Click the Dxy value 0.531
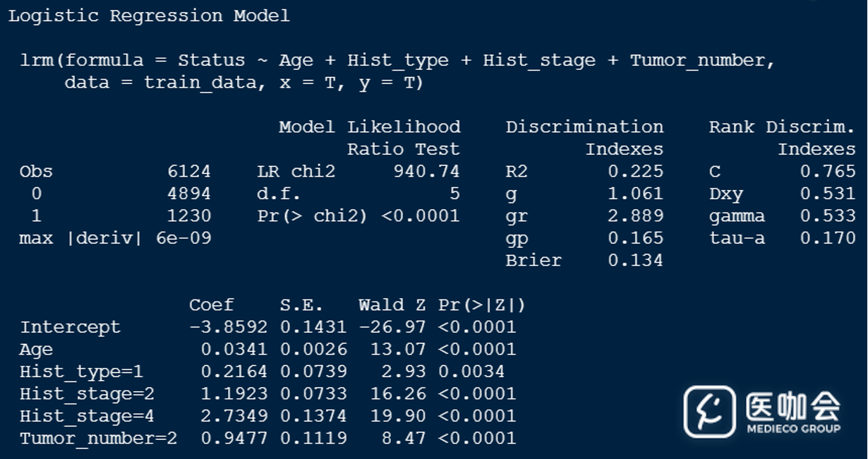The width and height of the screenshot is (868, 459). click(x=827, y=193)
